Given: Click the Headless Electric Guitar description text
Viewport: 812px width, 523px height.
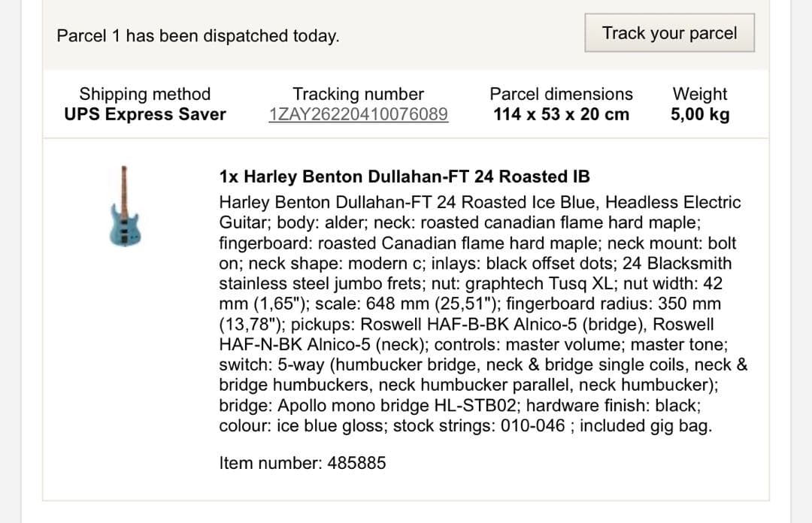Looking at the screenshot, I should pos(673,202).
